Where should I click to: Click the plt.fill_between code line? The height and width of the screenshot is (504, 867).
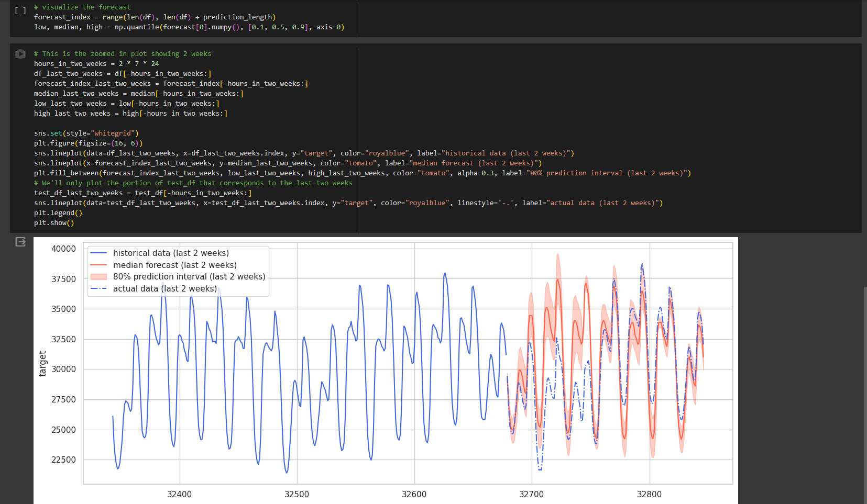click(x=363, y=173)
